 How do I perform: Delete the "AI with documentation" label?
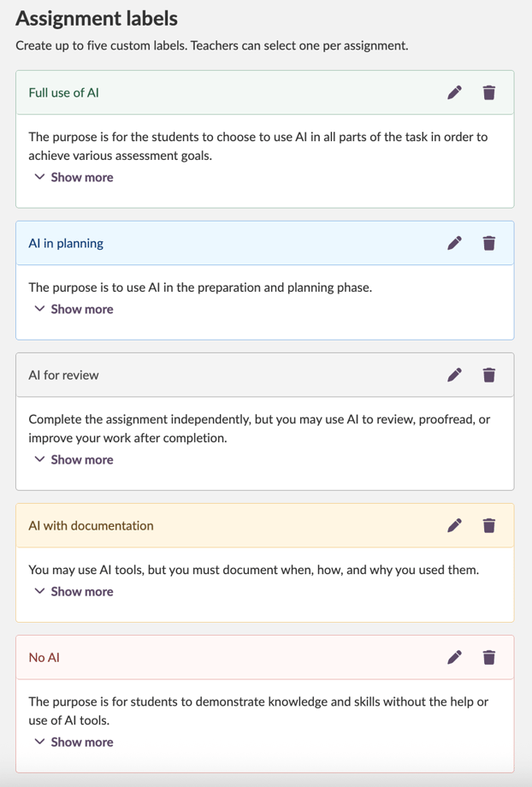[x=488, y=525]
